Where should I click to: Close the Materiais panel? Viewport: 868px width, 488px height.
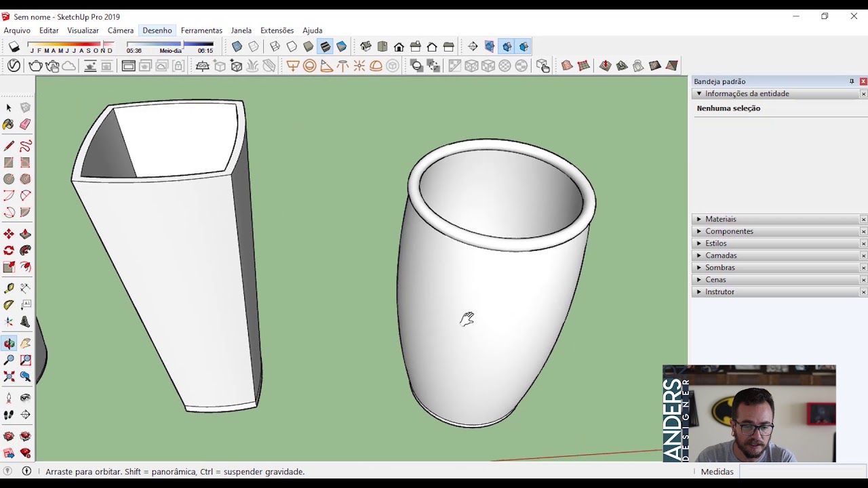coord(863,219)
